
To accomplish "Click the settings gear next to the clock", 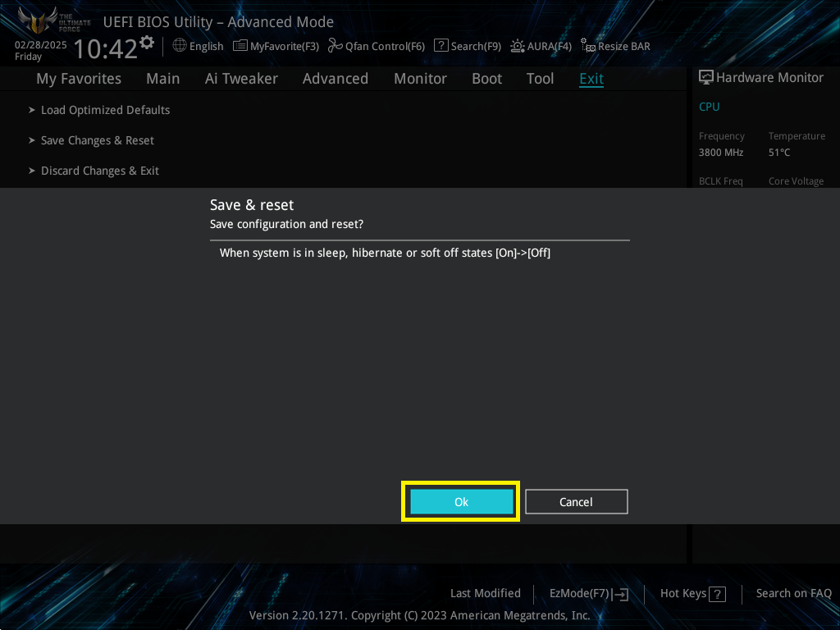I will 146,43.
